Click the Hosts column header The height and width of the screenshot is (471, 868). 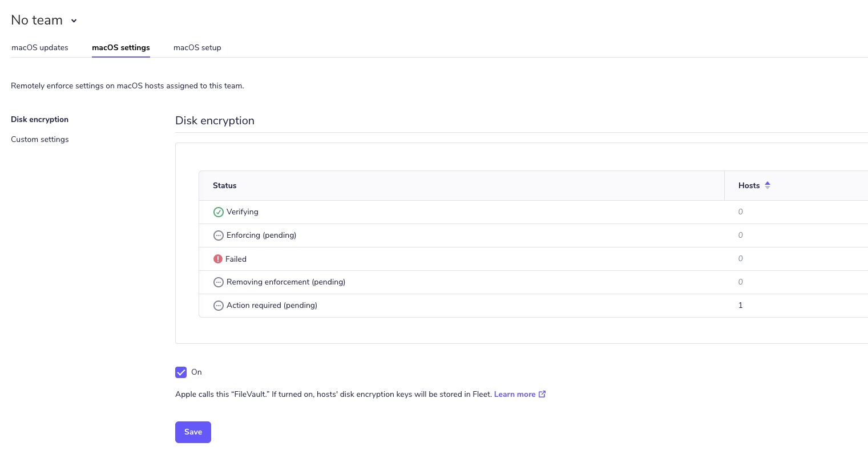[x=749, y=185]
